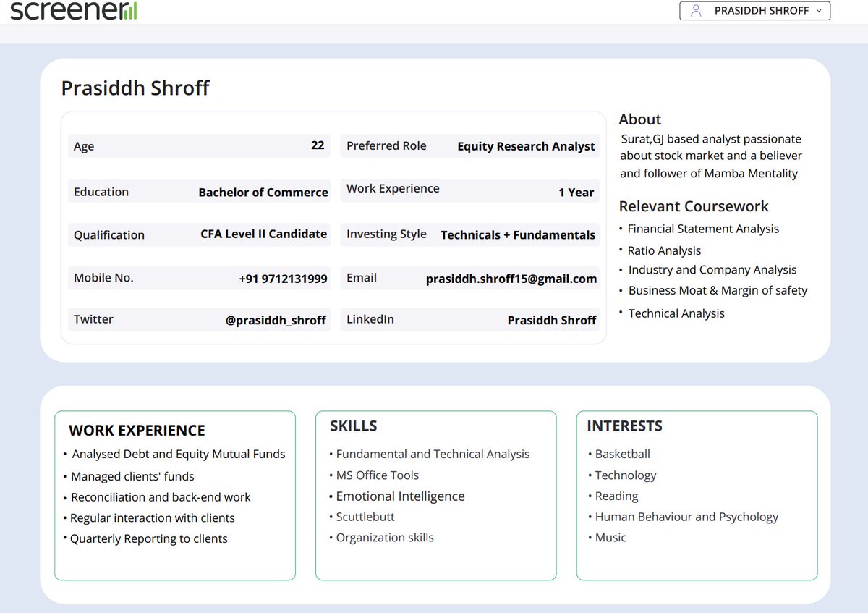Expand the account menu chevron arrow

click(818, 11)
